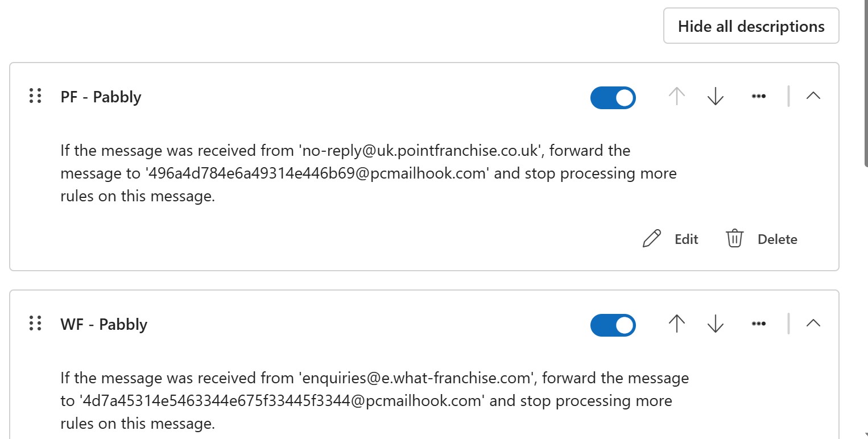Move the WF - Pabbly rule up
868x439 pixels.
[676, 324]
